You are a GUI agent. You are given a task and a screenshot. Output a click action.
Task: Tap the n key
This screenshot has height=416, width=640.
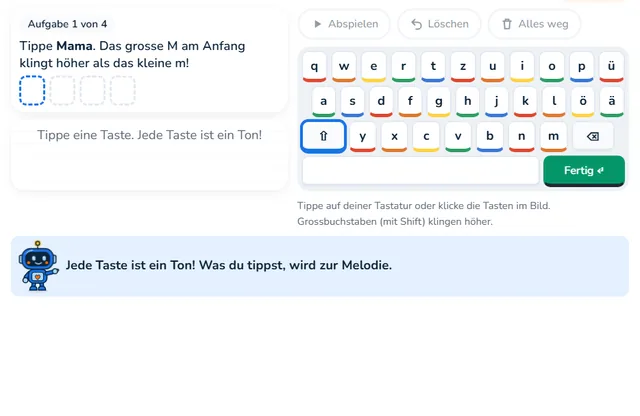tap(522, 136)
